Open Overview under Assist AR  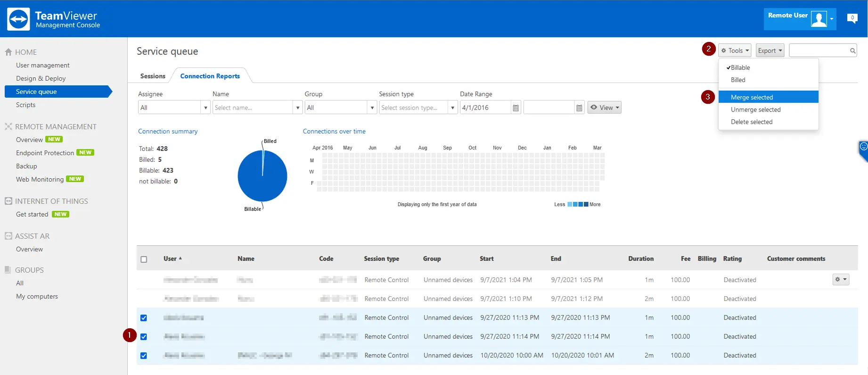pos(29,249)
